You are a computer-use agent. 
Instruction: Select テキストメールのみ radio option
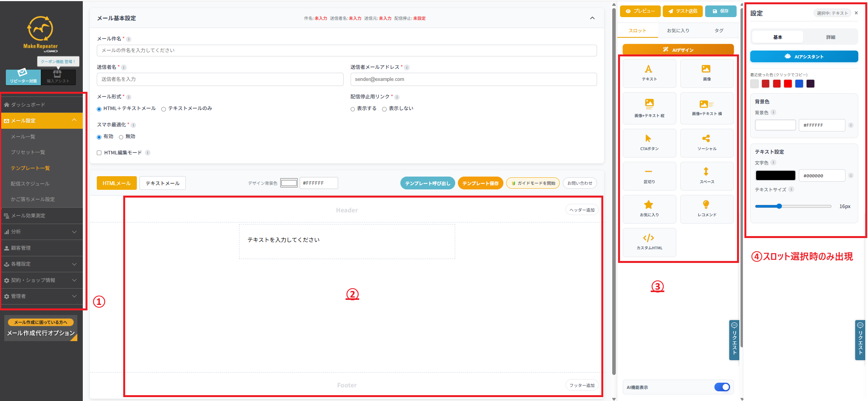pos(164,109)
